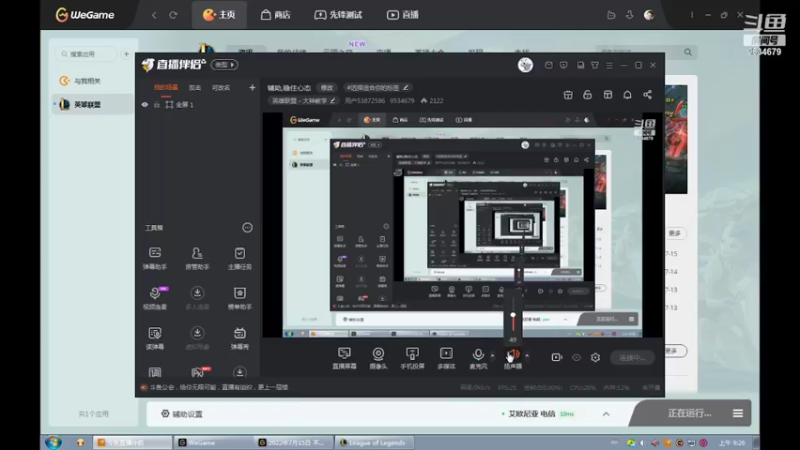The height and width of the screenshot is (450, 800).
Task: Select 英雄联盟 in WeGame sidebar
Action: [x=92, y=104]
